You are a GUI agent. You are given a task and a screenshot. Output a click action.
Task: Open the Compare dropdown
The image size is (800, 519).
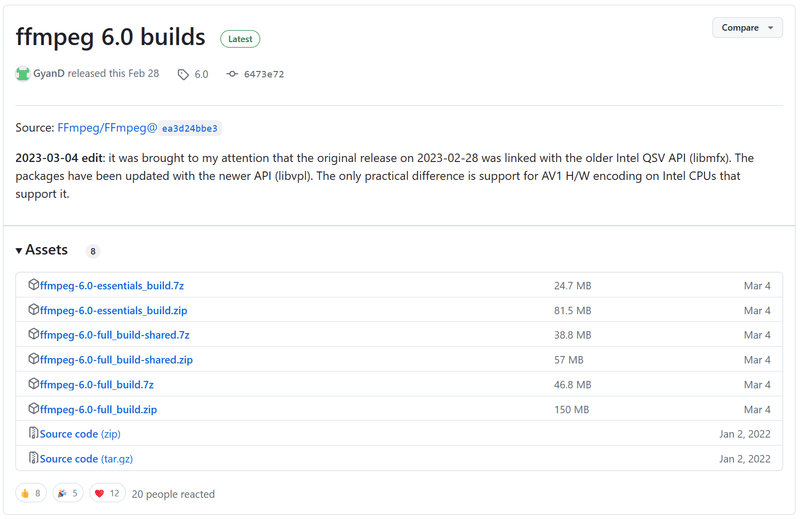point(747,28)
